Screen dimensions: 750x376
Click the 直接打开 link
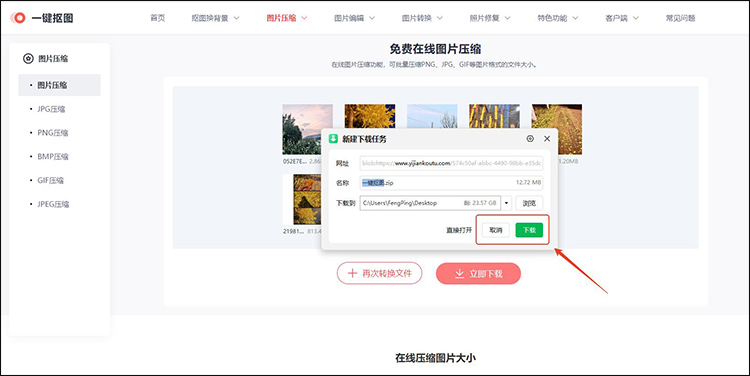tap(459, 230)
